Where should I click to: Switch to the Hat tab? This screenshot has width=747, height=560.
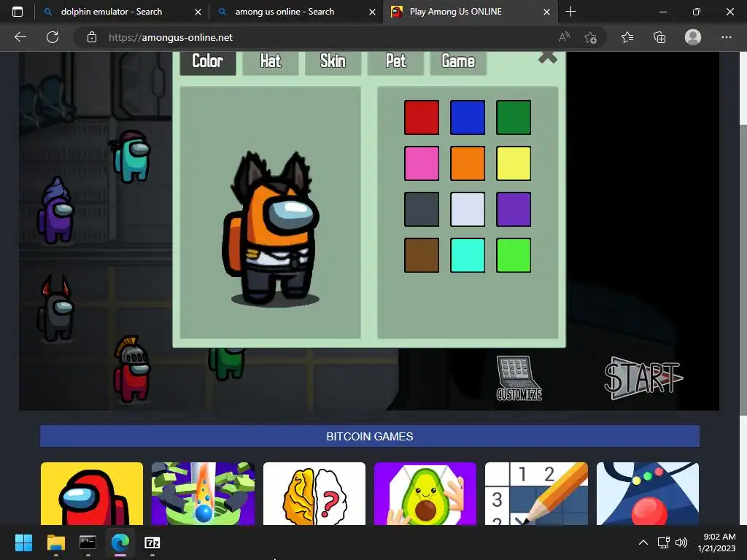coord(270,63)
